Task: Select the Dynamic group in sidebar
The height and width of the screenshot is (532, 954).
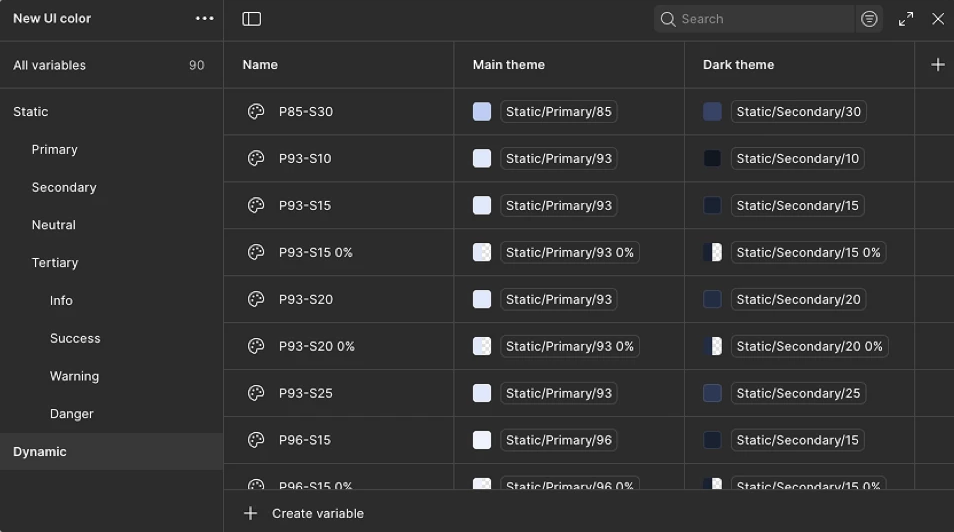Action: click(40, 452)
